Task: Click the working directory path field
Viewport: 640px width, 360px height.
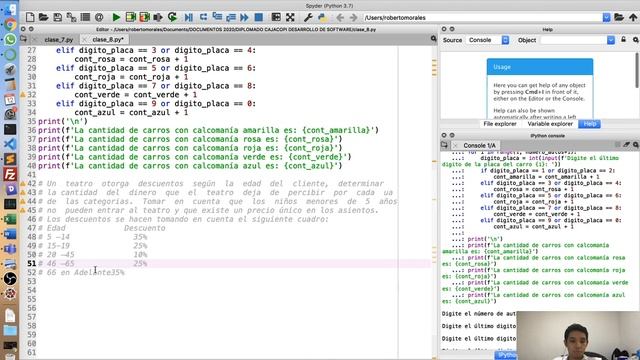Action: (482, 18)
